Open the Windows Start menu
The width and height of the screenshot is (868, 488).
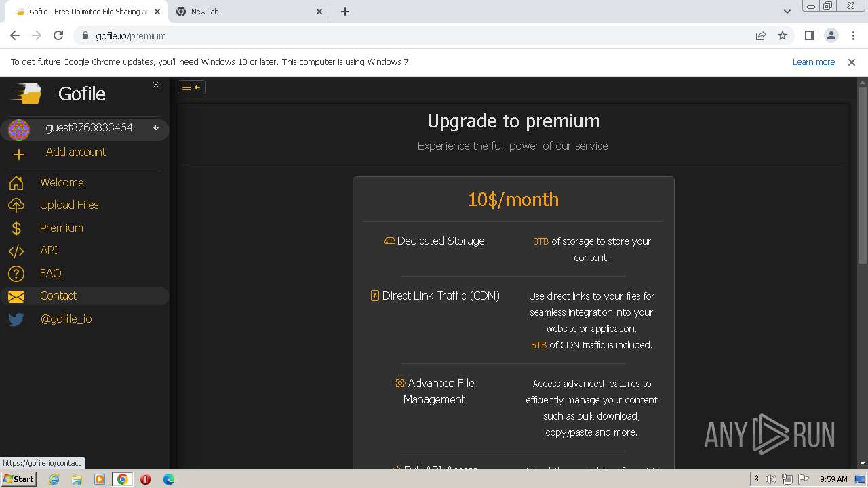[19, 479]
